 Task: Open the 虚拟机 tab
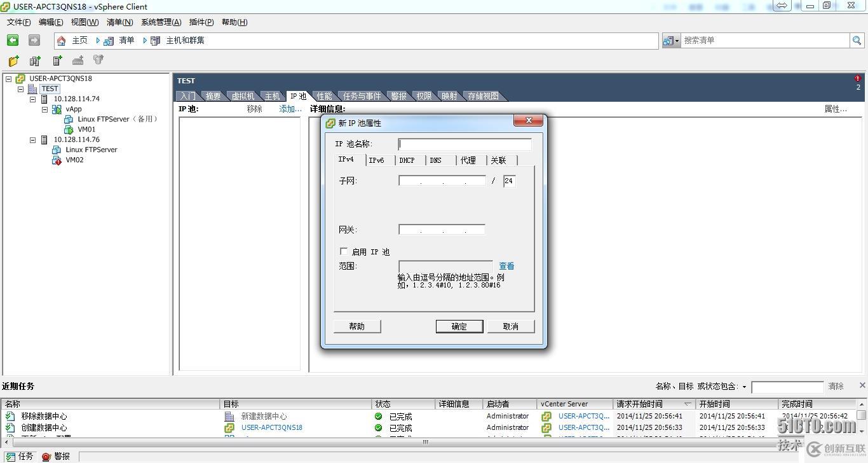[x=243, y=96]
